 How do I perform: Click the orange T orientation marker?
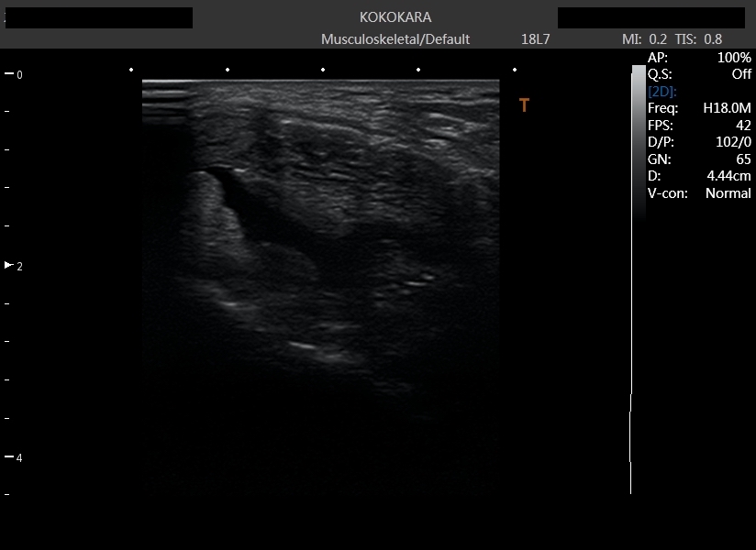524,105
